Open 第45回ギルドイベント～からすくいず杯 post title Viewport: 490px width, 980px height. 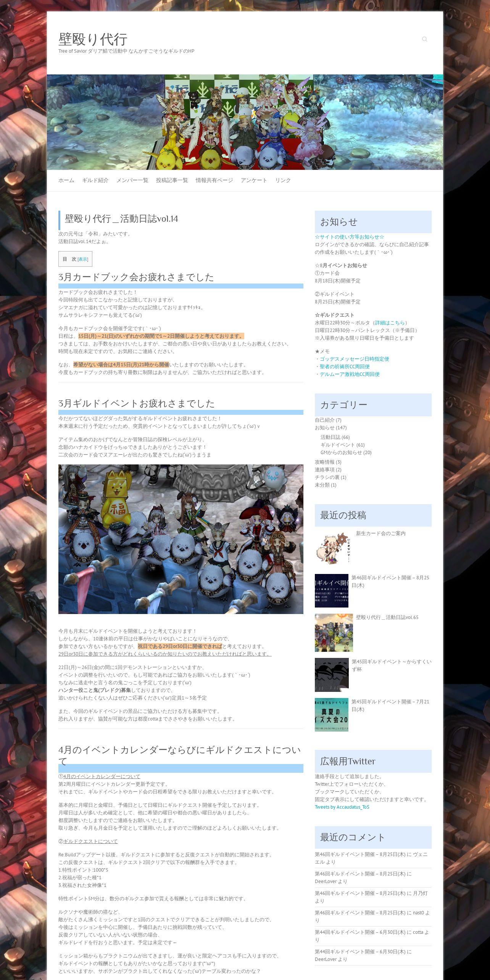pos(392,666)
